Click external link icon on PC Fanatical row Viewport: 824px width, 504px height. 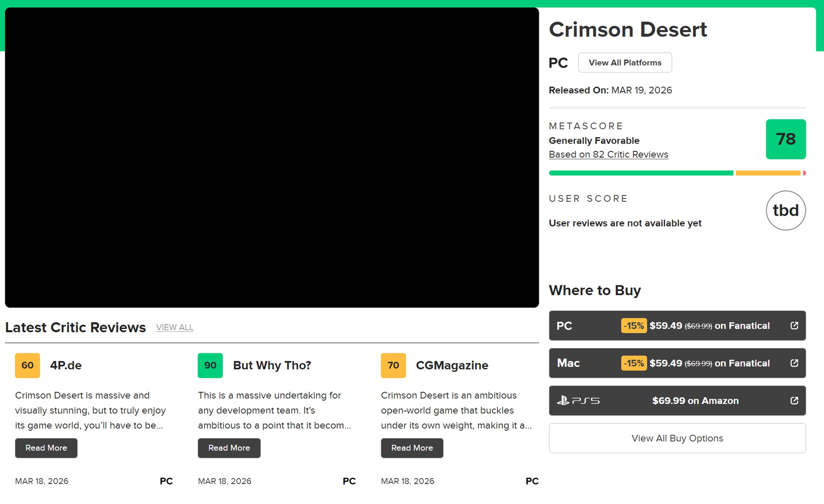coord(794,326)
